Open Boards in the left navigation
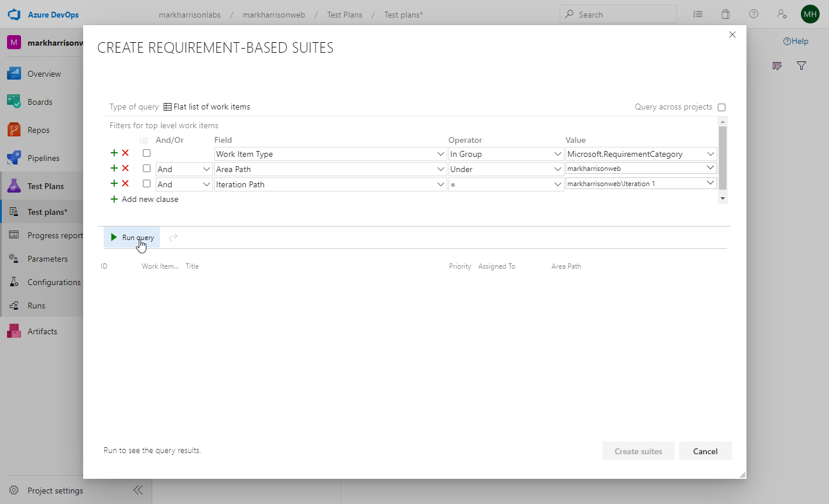The height and width of the screenshot is (504, 829). [40, 102]
